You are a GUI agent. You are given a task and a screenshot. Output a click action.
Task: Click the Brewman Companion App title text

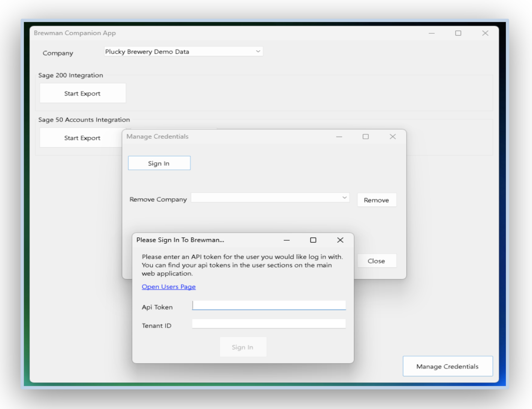pyautogui.click(x=75, y=33)
